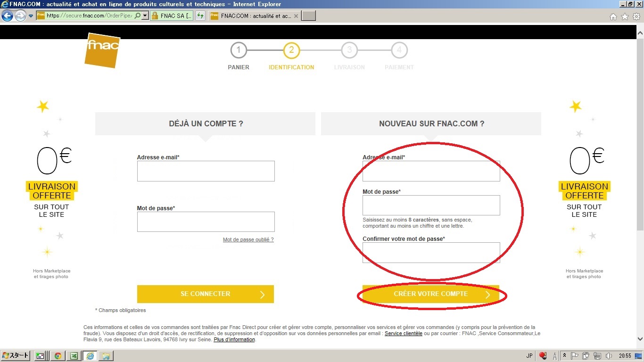
Task: Click the address bar URL field
Action: [90, 16]
